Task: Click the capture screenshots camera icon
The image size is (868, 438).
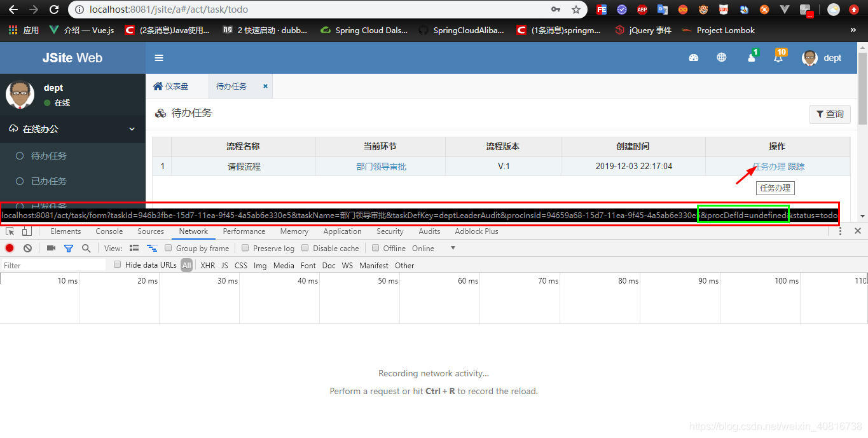Action: pos(51,248)
